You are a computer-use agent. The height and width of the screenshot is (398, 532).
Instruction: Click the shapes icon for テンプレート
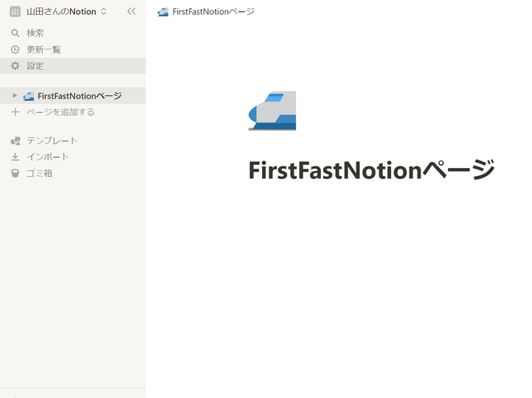click(15, 141)
